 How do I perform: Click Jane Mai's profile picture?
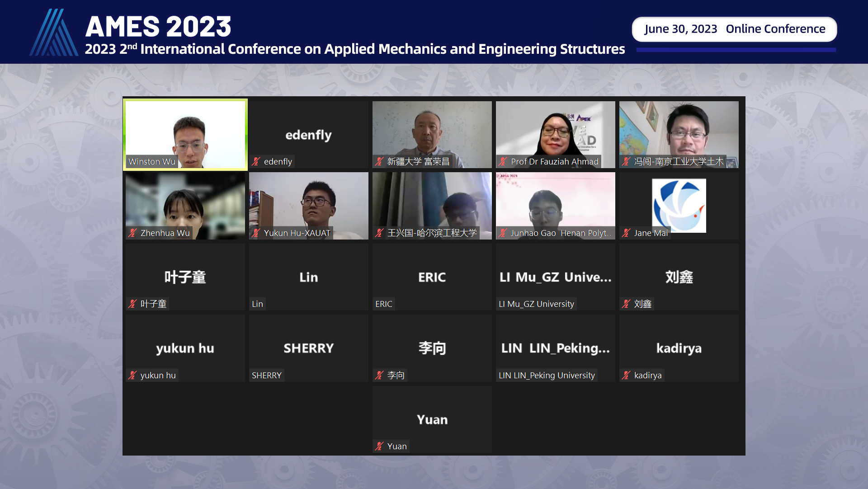(679, 206)
